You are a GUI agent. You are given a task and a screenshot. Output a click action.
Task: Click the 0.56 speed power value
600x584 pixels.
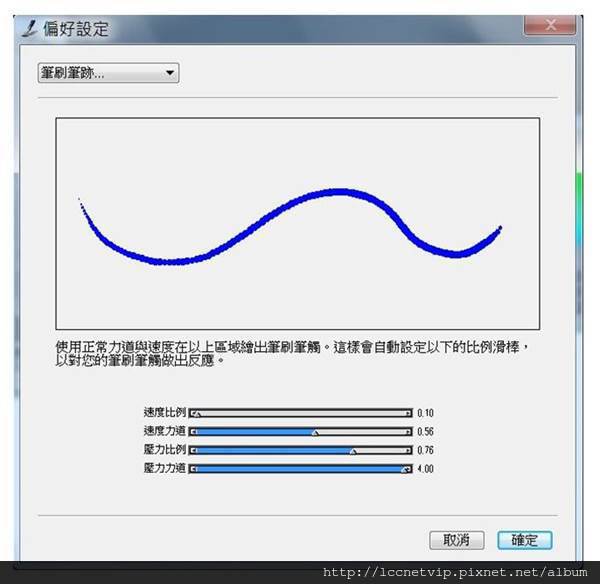[x=425, y=432]
